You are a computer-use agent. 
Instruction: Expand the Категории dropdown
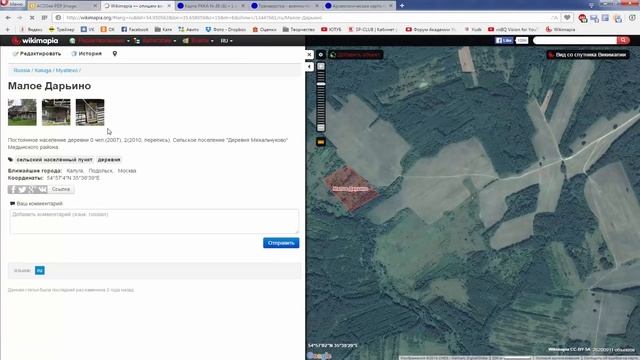155,41
